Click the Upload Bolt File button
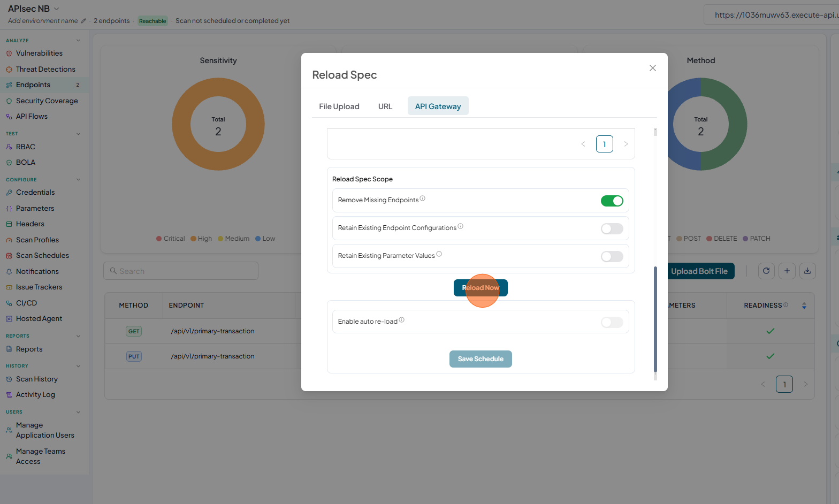This screenshot has height=504, width=839. (x=700, y=271)
